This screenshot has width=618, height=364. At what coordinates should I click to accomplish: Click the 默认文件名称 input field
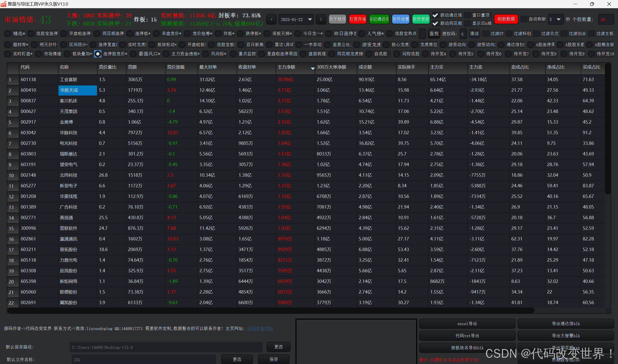[143, 360]
